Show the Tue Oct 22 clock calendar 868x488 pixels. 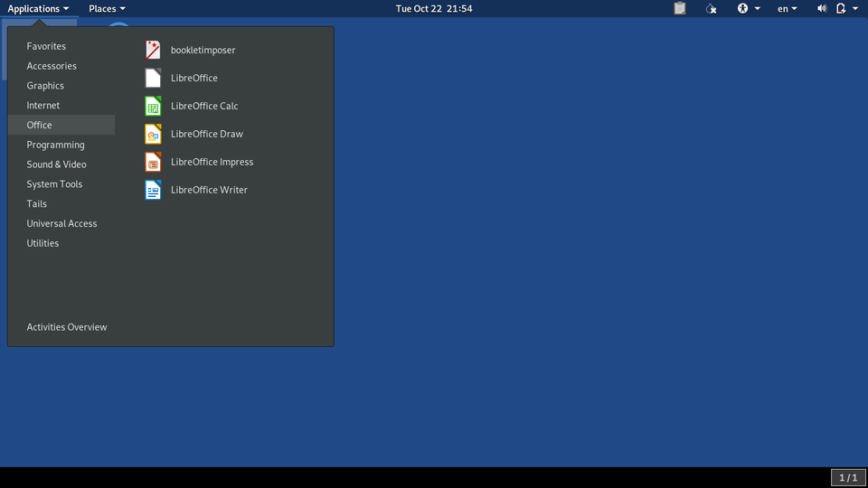[x=434, y=8]
